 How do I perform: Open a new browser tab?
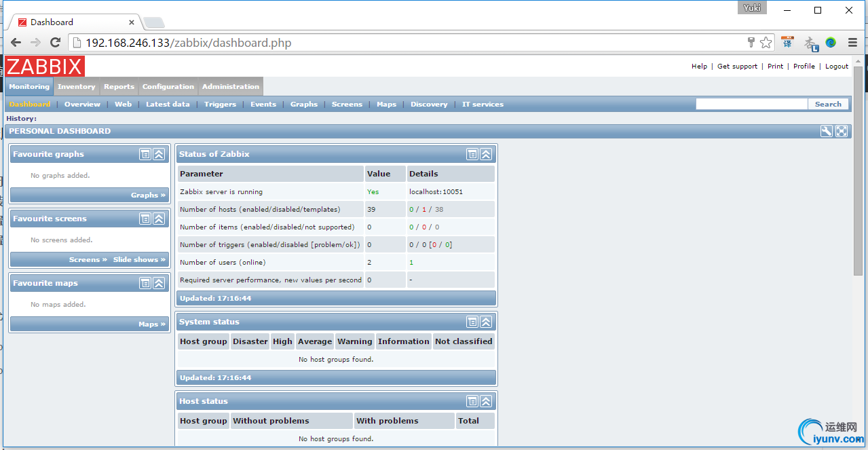click(153, 22)
